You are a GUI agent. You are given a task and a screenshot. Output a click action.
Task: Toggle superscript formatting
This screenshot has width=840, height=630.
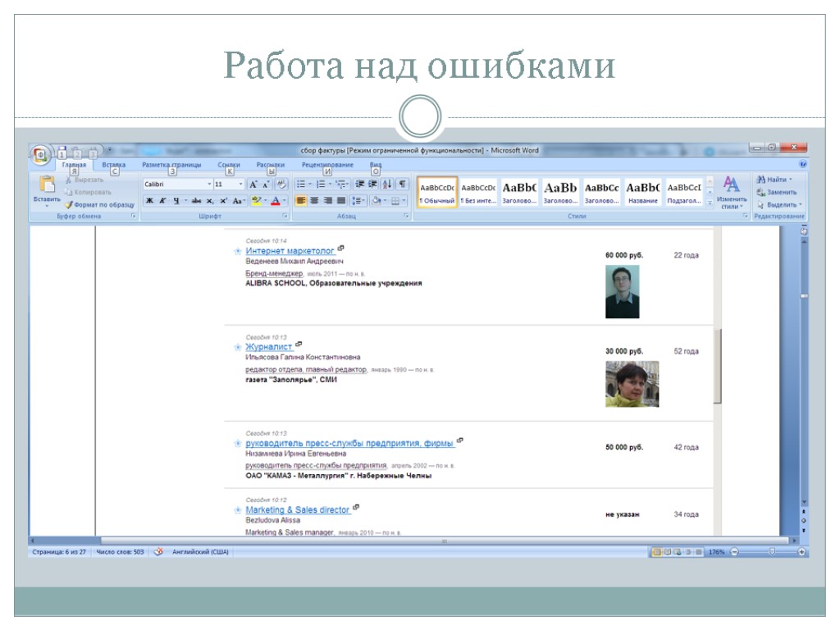[223, 201]
